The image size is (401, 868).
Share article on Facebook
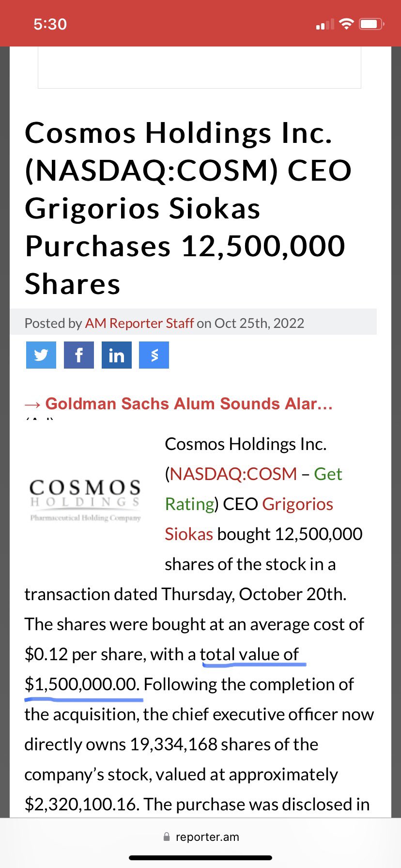(x=78, y=355)
